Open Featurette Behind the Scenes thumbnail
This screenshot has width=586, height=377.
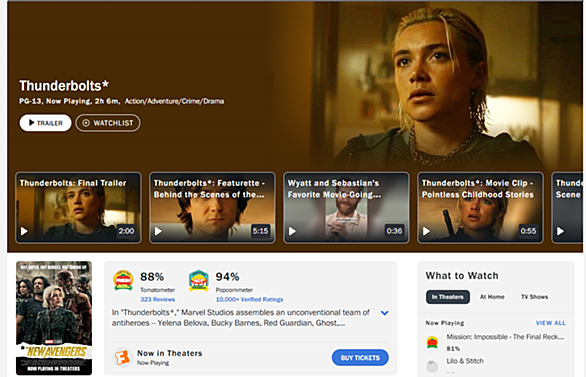pos(212,208)
